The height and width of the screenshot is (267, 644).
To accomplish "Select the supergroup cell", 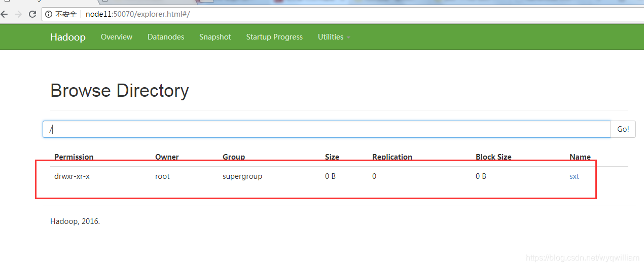I will (x=242, y=176).
